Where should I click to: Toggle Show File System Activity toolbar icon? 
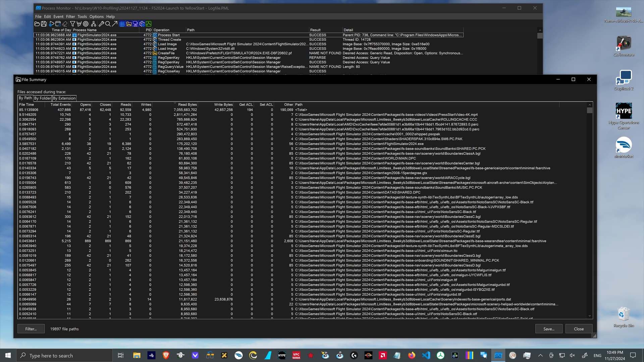[x=129, y=24]
